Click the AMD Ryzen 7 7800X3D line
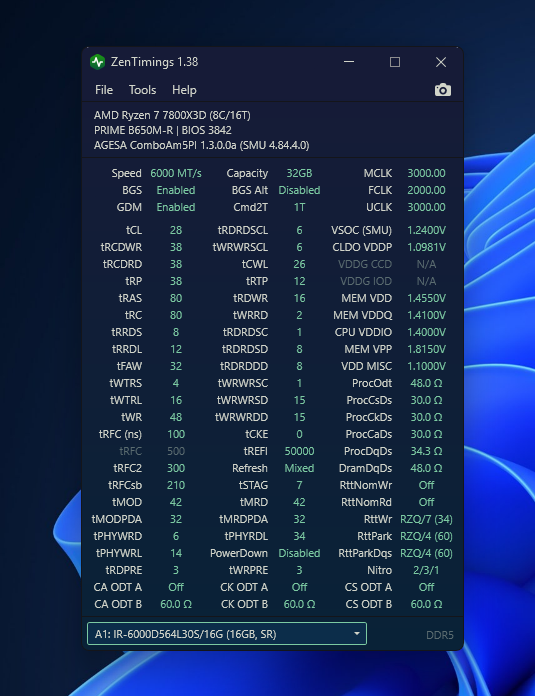The image size is (535, 696). (x=172, y=115)
